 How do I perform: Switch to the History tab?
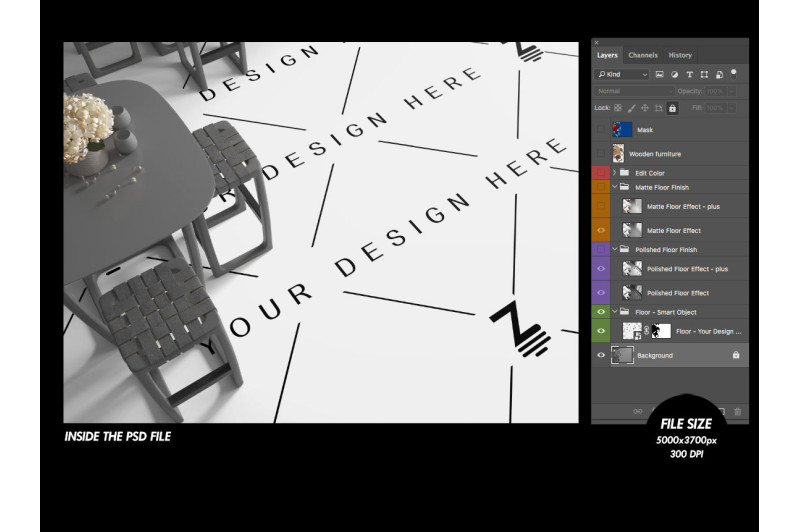tap(680, 55)
